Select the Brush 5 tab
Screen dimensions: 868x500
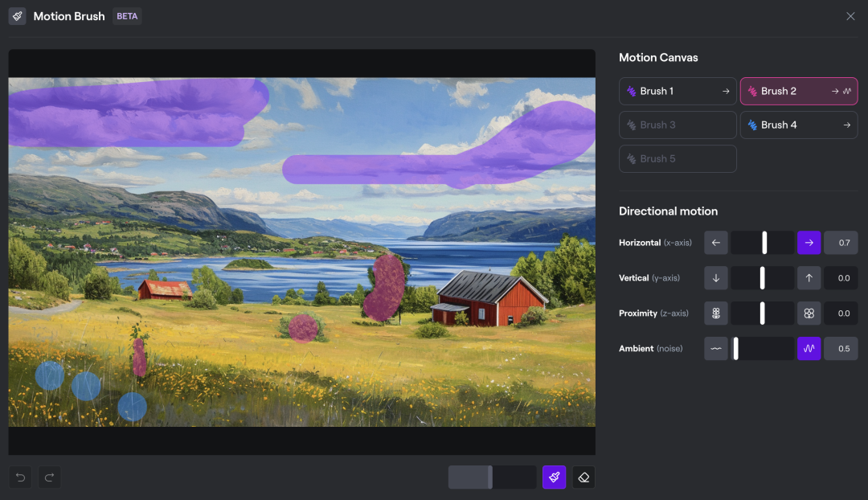coord(678,159)
